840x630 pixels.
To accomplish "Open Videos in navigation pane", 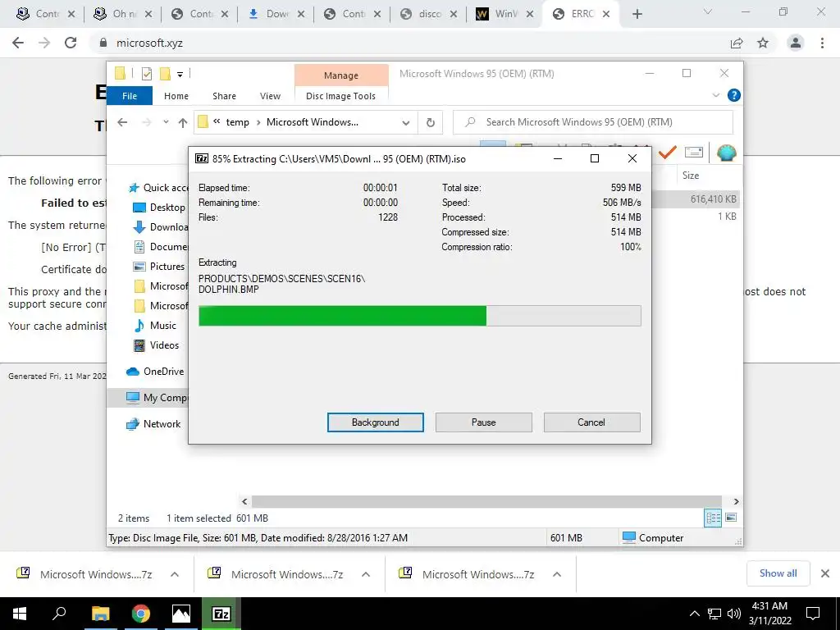I will 156,345.
